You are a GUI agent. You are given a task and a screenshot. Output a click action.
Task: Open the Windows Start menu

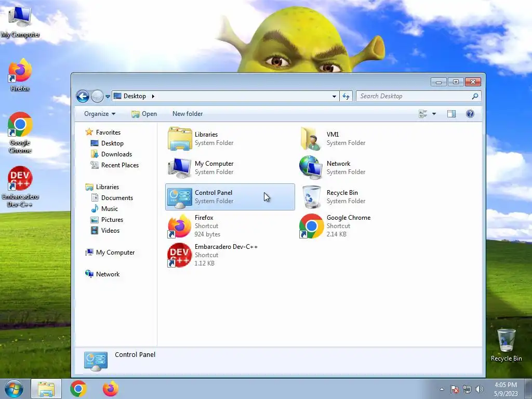pyautogui.click(x=14, y=389)
